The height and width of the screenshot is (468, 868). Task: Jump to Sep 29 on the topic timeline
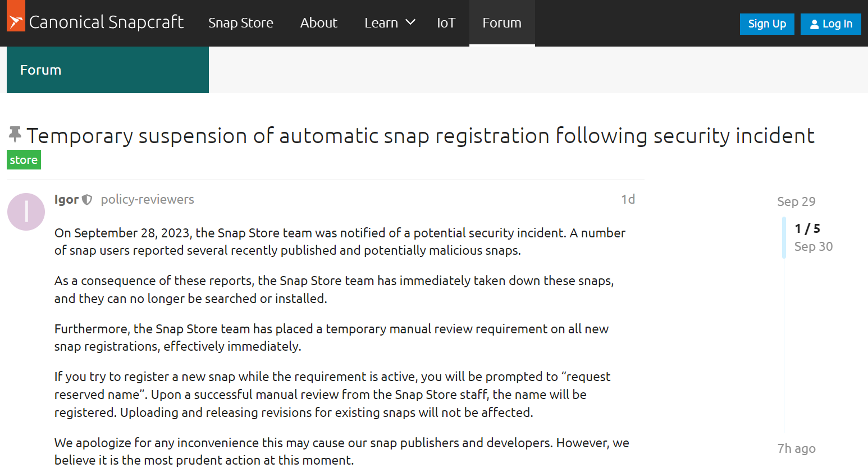click(x=796, y=201)
